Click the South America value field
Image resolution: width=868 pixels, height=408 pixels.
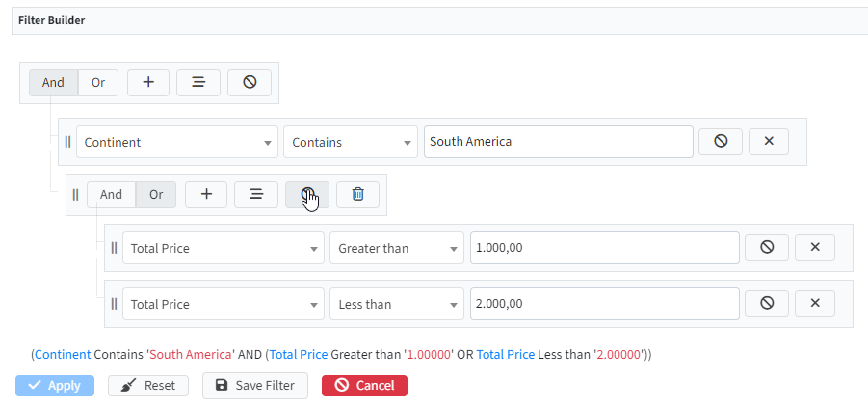click(x=559, y=142)
